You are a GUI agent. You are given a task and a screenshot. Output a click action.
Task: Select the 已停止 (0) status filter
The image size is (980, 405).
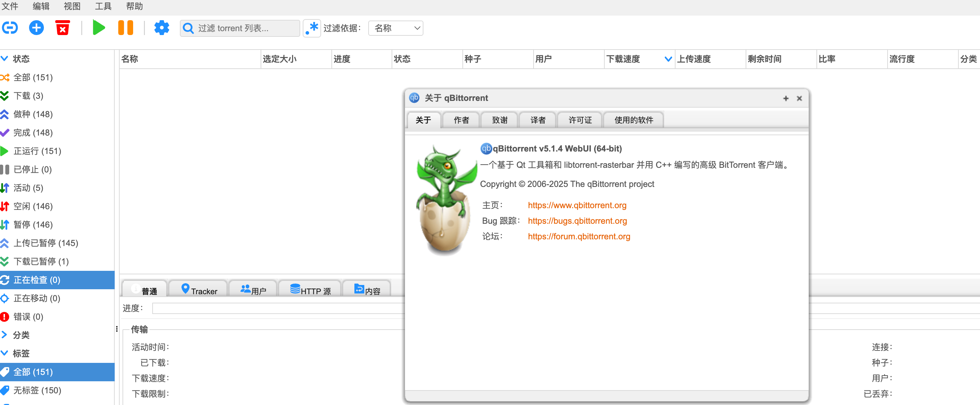[x=32, y=169]
